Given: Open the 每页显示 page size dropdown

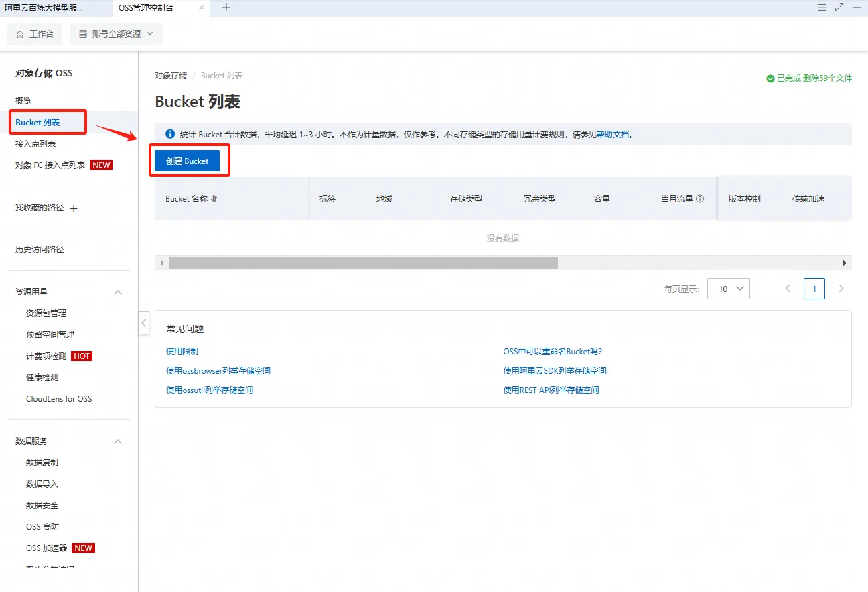Looking at the screenshot, I should [729, 289].
